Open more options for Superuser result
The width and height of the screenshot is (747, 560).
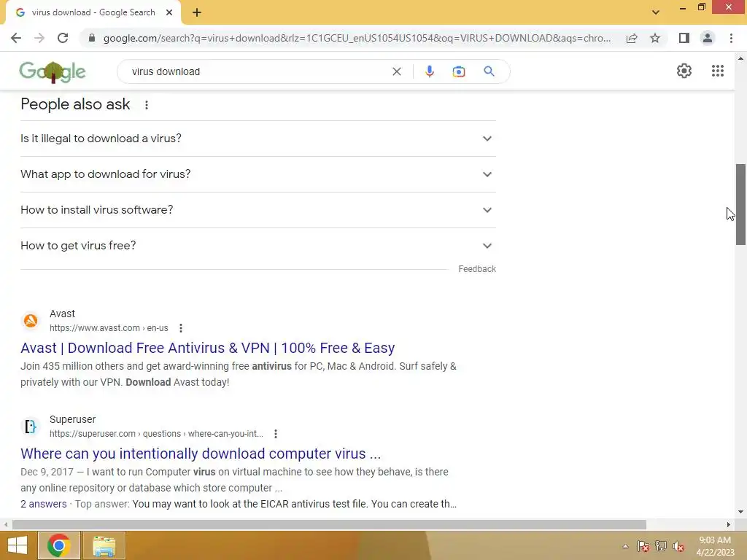point(275,434)
